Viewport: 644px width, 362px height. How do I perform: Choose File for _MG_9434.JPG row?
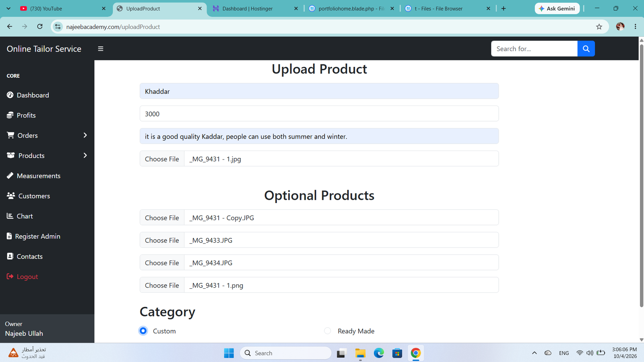[x=162, y=263]
